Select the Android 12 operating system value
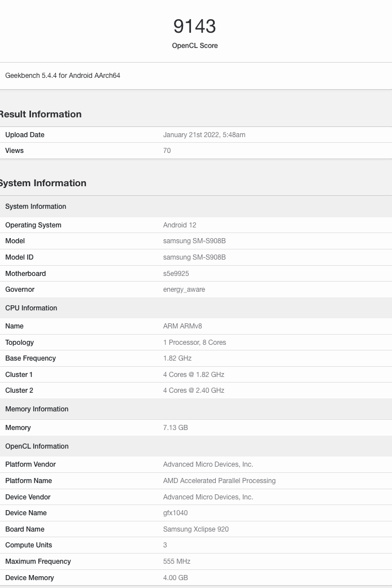Viewport: 392px width, 588px height. click(180, 225)
